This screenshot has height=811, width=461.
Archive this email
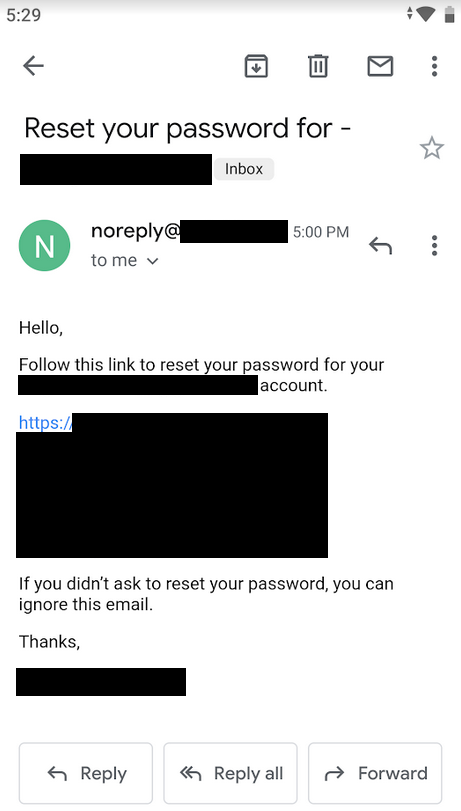(x=256, y=66)
